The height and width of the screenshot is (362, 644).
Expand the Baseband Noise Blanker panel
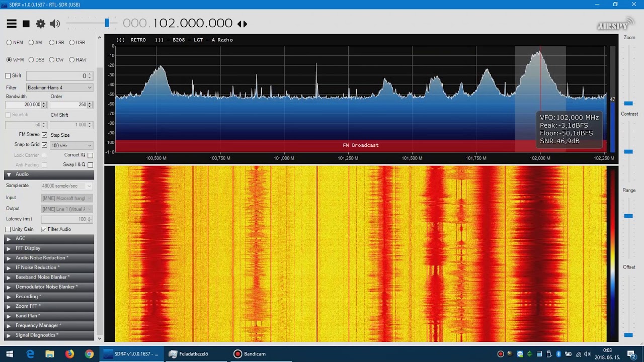click(x=49, y=277)
